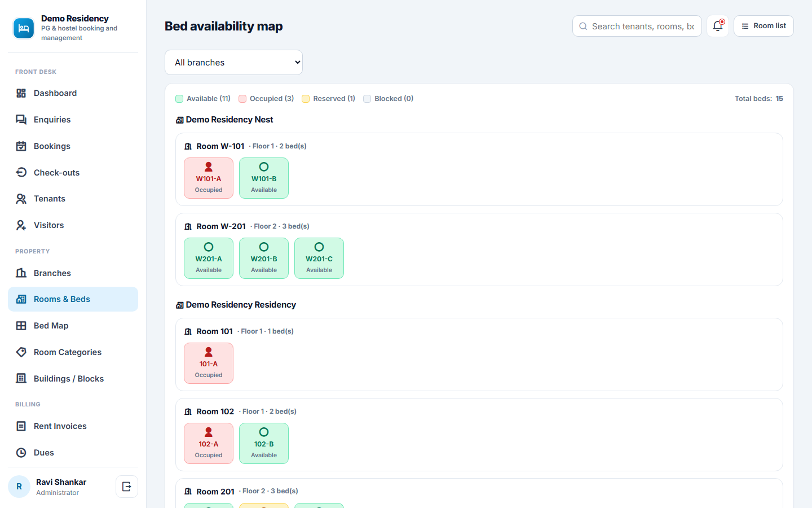Click the Dues clock icon
The width and height of the screenshot is (812, 508).
pyautogui.click(x=21, y=453)
